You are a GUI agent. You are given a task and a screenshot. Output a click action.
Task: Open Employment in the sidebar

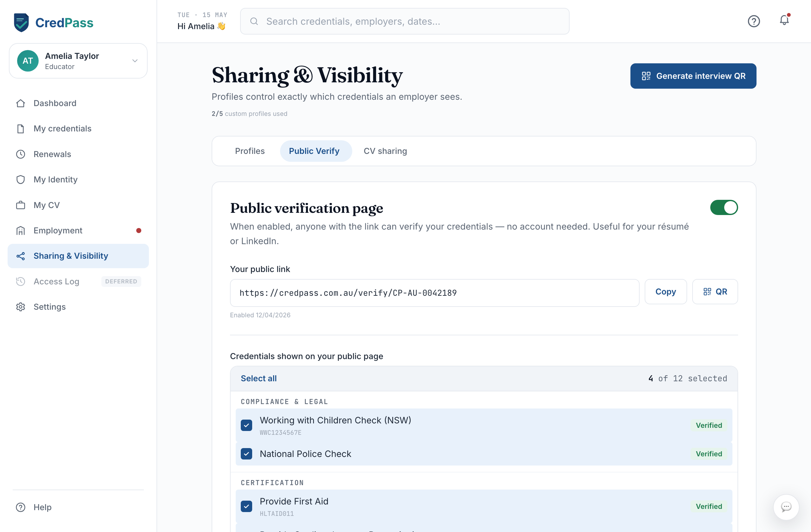click(x=78, y=231)
